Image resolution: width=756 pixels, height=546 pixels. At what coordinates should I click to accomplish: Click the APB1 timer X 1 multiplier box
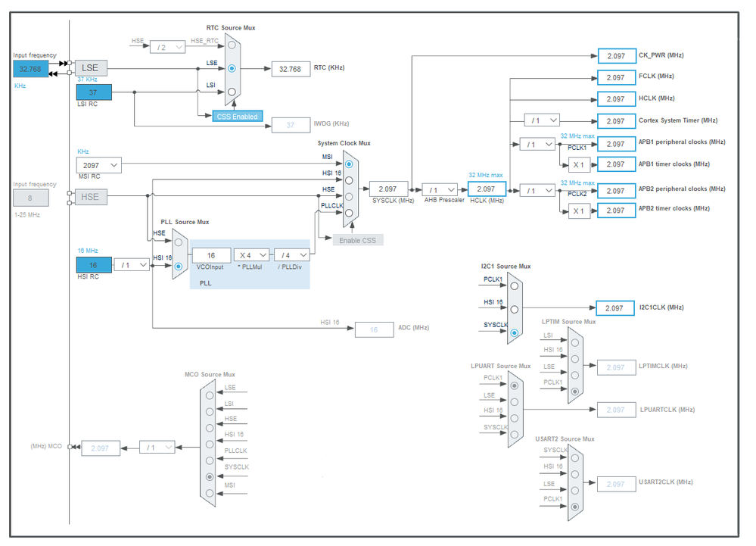tap(580, 164)
